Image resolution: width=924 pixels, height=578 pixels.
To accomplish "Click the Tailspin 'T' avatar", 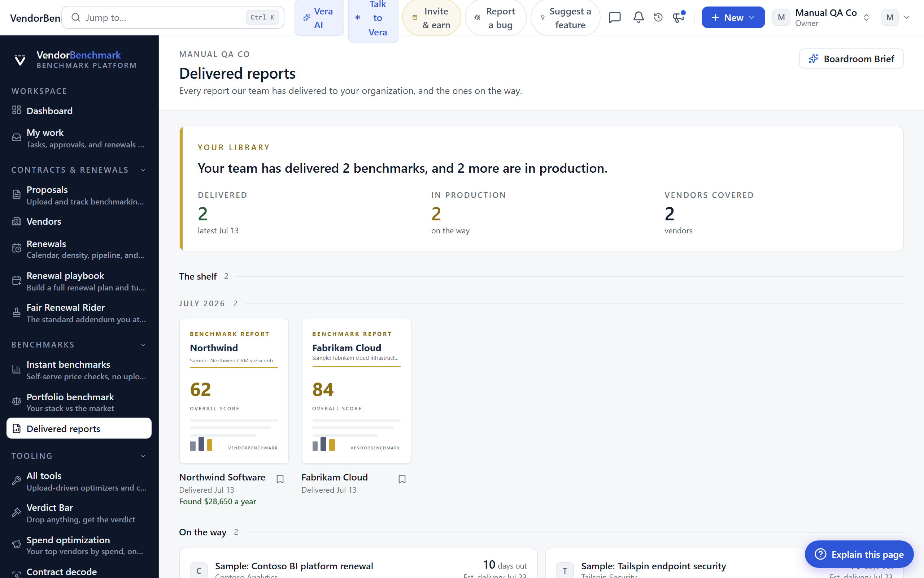I will click(565, 570).
